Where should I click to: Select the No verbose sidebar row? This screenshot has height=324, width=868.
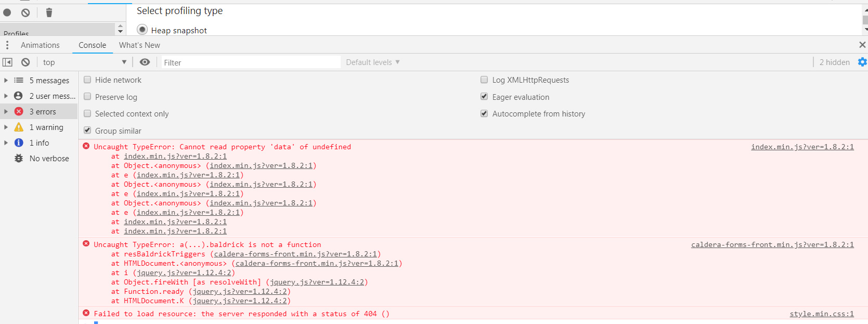(39, 158)
